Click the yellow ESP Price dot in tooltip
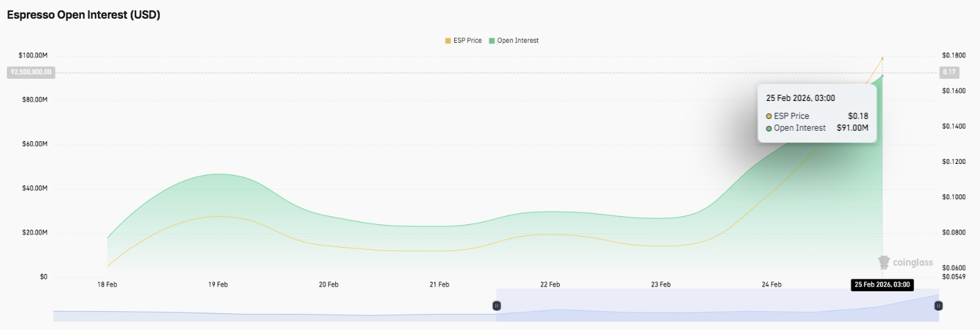This screenshot has width=980, height=330. tap(769, 116)
